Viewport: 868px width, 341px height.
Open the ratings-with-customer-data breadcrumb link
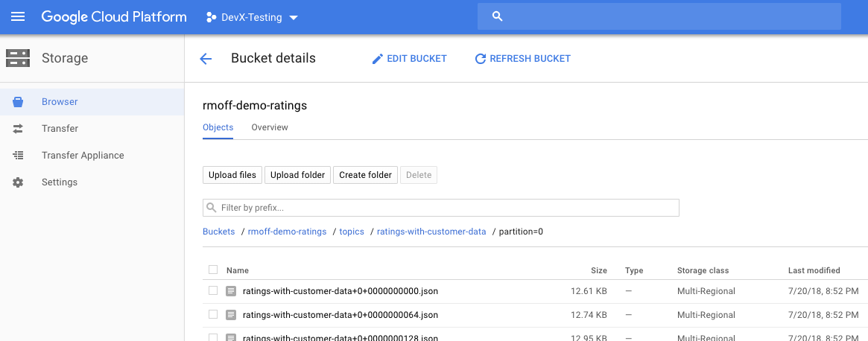[x=431, y=232]
